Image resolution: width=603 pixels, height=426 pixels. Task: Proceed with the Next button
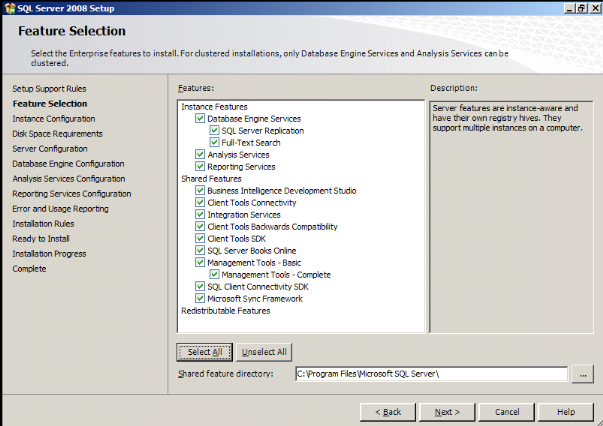pyautogui.click(x=447, y=412)
